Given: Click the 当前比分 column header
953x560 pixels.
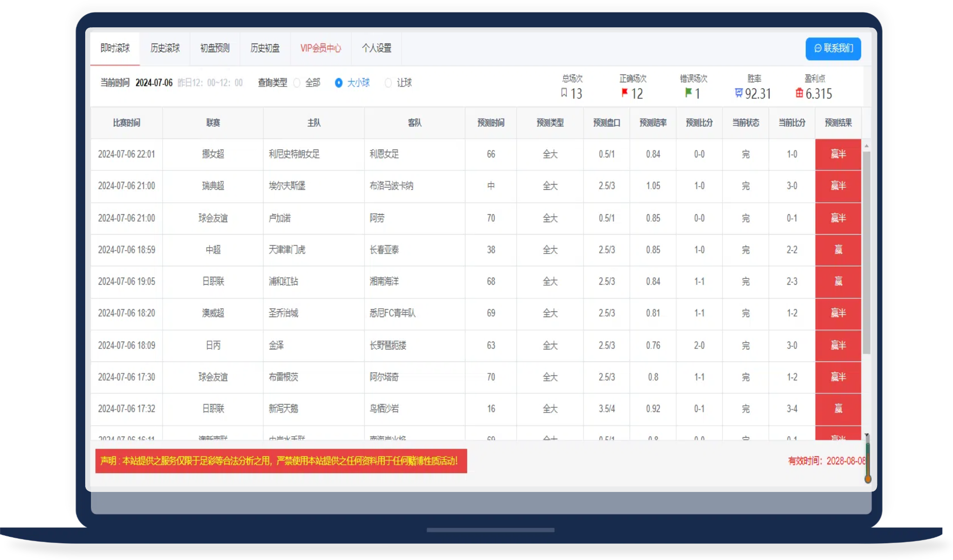Looking at the screenshot, I should tap(792, 123).
